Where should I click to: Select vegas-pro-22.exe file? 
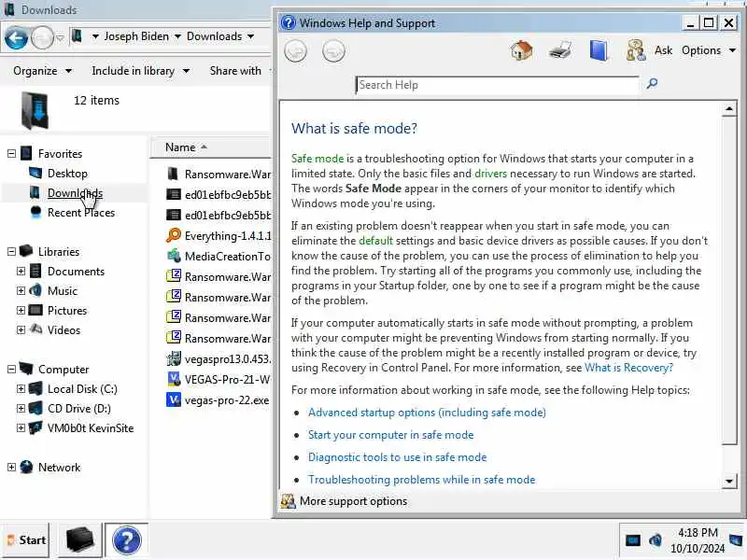coord(218,400)
